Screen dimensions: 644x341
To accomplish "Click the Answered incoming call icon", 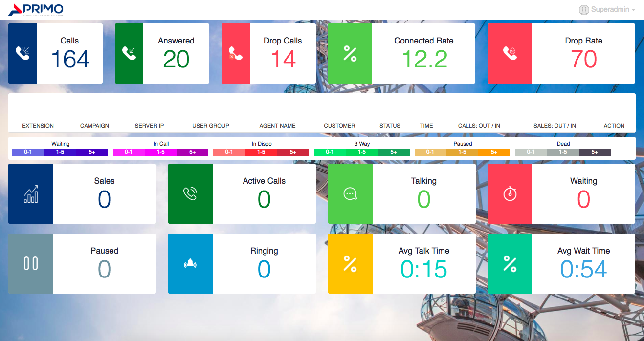I will click(x=129, y=53).
